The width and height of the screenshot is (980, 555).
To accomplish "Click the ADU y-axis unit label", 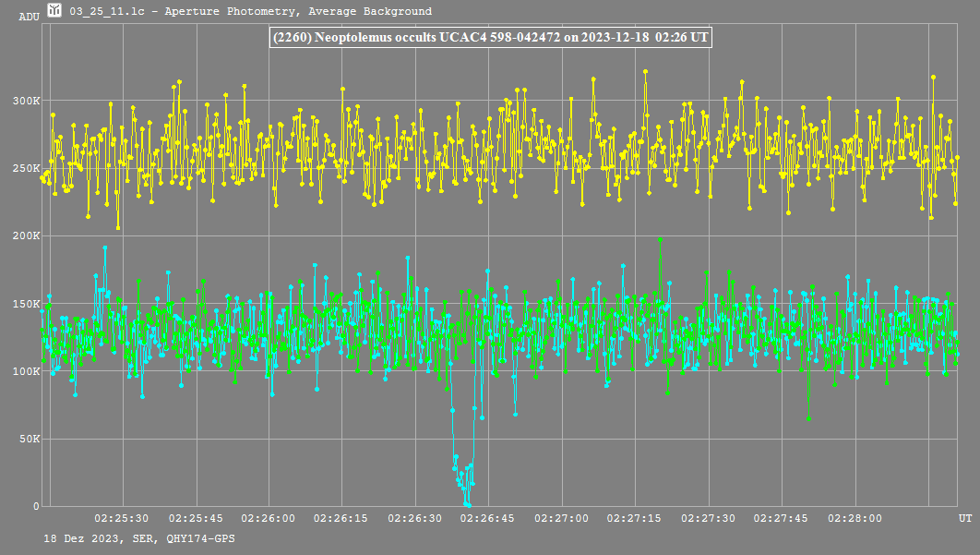I will pyautogui.click(x=29, y=17).
